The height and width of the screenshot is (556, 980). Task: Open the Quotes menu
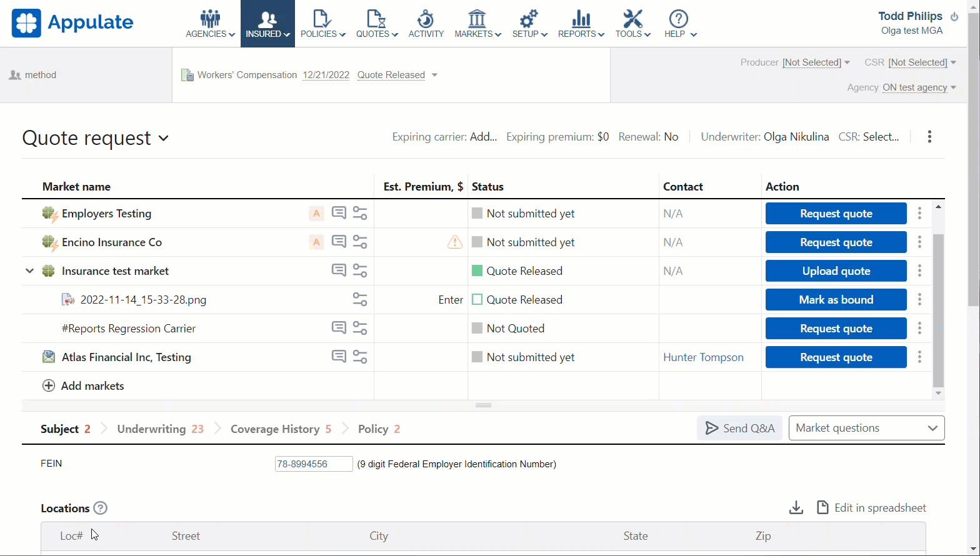(x=377, y=24)
